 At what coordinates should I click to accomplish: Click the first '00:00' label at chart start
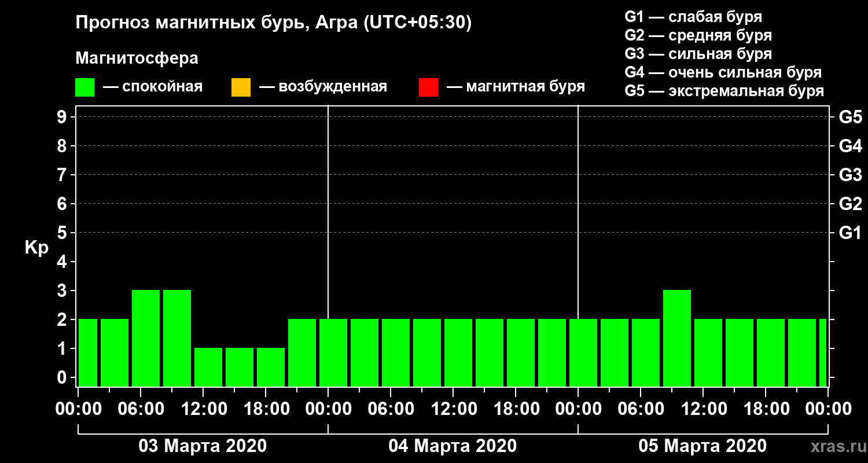(x=78, y=409)
